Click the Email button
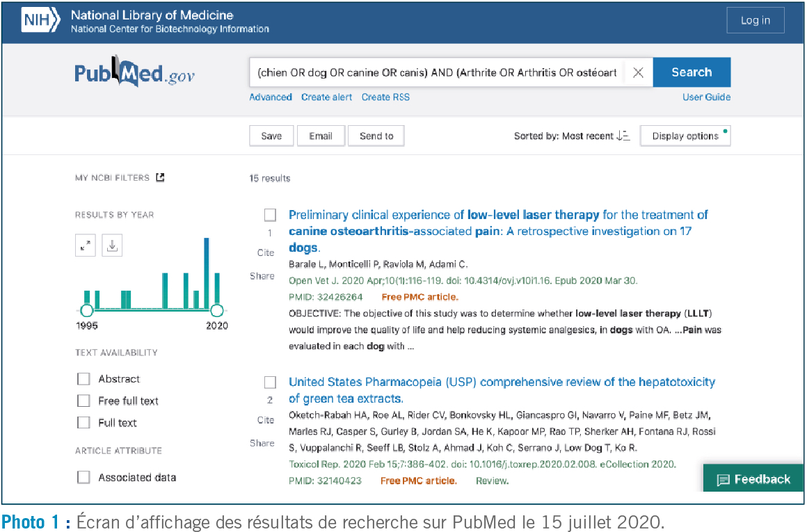 [321, 136]
